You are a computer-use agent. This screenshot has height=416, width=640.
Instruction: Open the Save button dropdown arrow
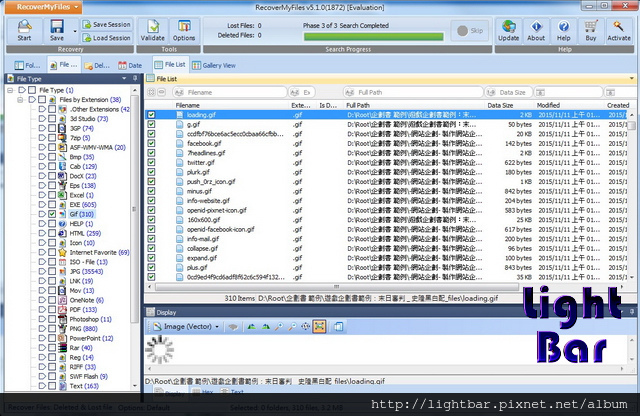pos(75,31)
